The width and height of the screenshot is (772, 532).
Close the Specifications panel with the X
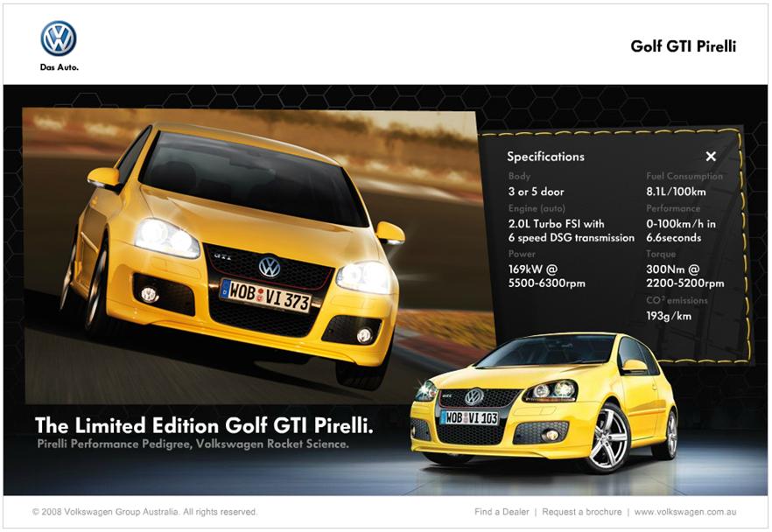(x=711, y=157)
